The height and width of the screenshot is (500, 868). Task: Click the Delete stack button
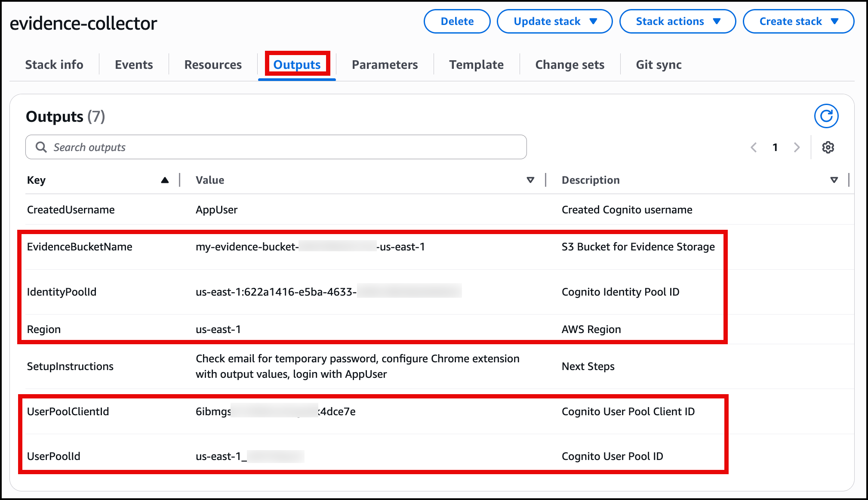(x=457, y=21)
